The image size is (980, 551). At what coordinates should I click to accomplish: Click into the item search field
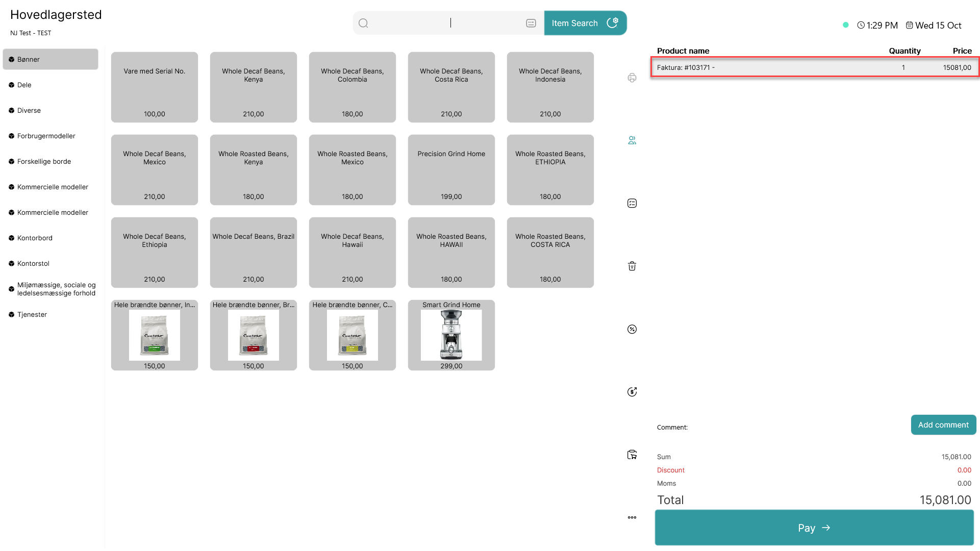click(450, 23)
